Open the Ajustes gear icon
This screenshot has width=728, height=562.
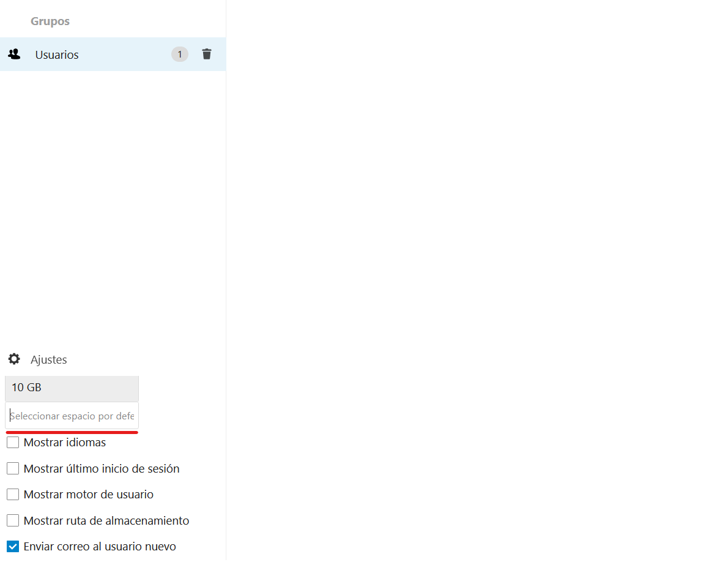15,359
